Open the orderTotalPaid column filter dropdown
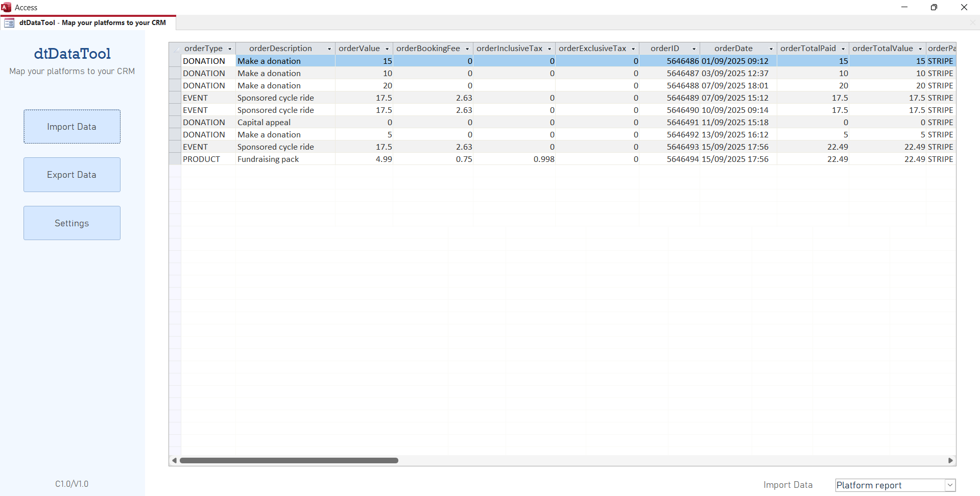This screenshot has height=496, width=980. (843, 49)
